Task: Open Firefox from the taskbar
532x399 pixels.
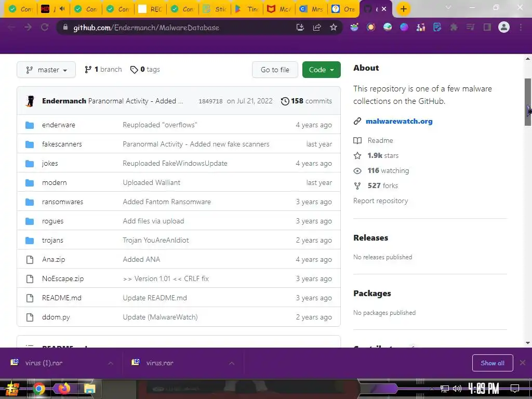Action: tap(64, 389)
